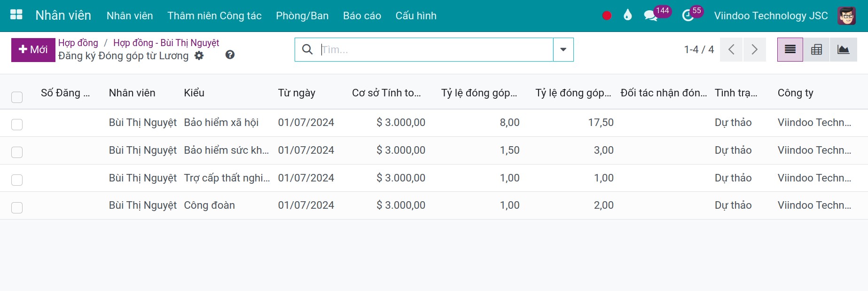Go to previous page of records
Viewport: 868px width, 291px height.
pos(731,49)
